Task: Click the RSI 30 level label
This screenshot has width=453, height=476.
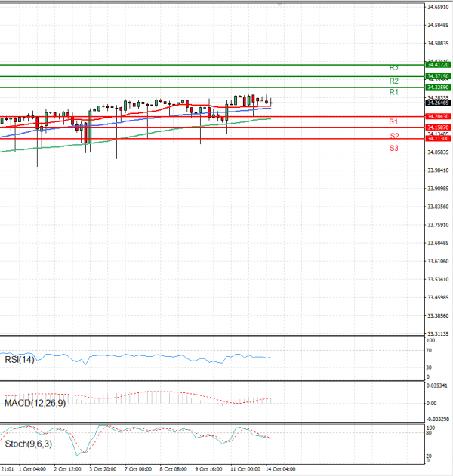Action: (x=429, y=367)
